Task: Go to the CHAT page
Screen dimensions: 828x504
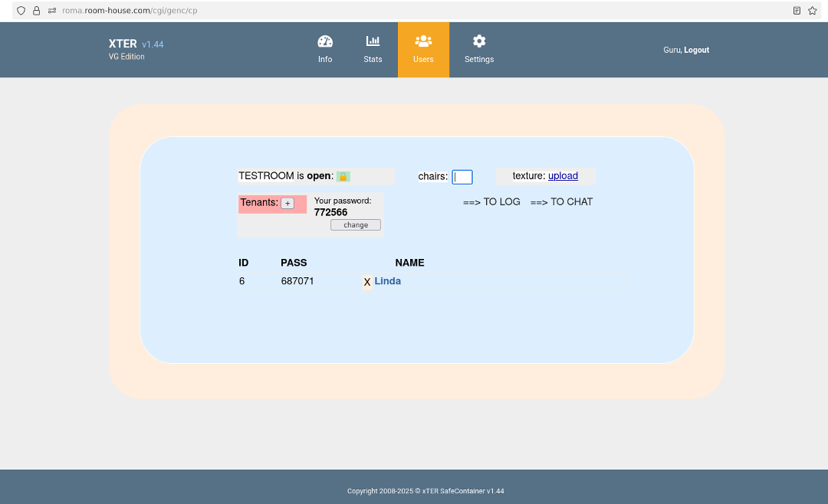Action: click(x=561, y=202)
